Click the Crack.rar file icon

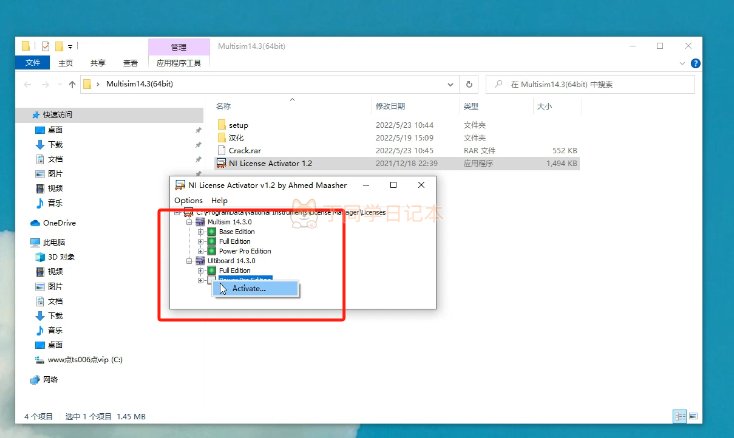pyautogui.click(x=221, y=150)
